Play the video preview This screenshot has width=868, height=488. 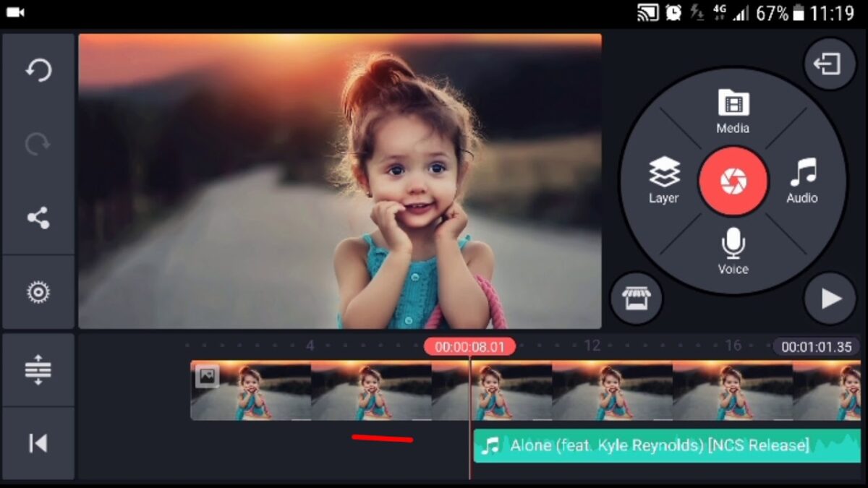[830, 298]
